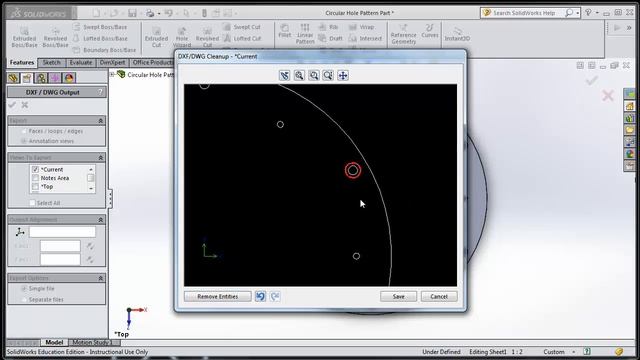Viewport: 640px width, 360px height.
Task: Click the Save icon in top toolbar
Action: pos(132,13)
